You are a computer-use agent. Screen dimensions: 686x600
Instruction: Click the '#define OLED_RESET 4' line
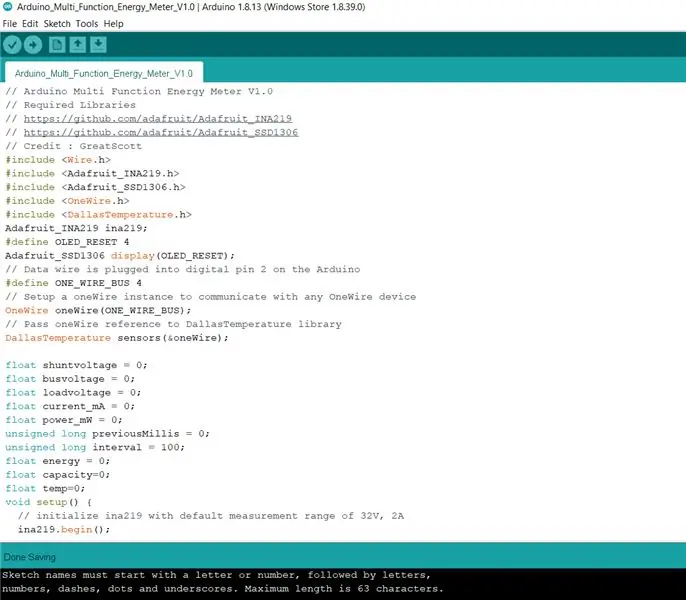pyautogui.click(x=67, y=242)
